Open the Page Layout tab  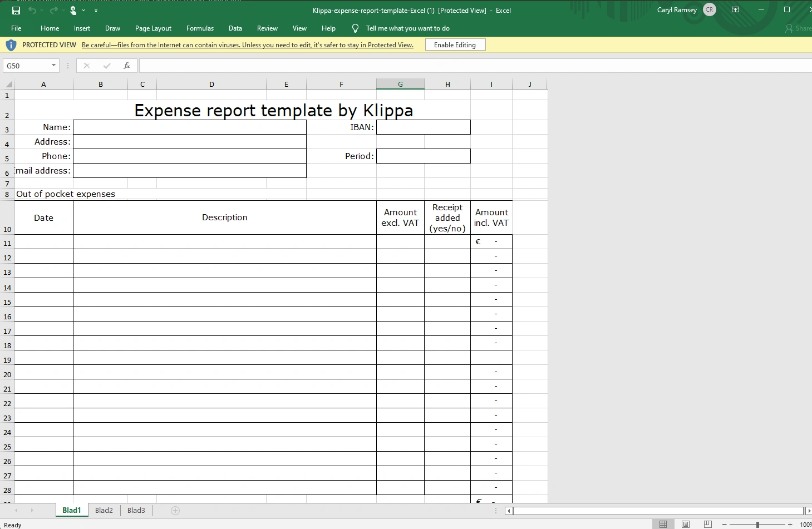pyautogui.click(x=153, y=28)
